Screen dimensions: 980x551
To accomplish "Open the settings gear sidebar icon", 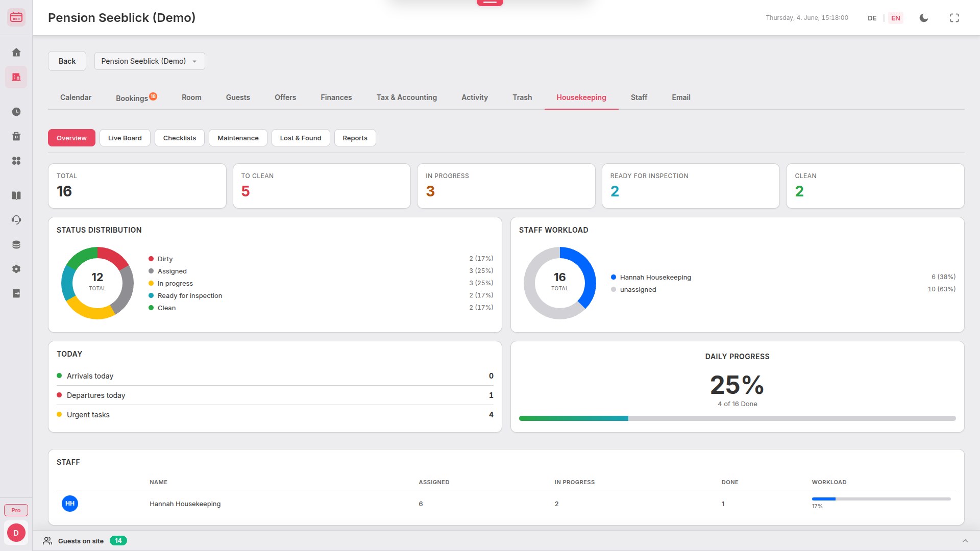I will pyautogui.click(x=16, y=269).
